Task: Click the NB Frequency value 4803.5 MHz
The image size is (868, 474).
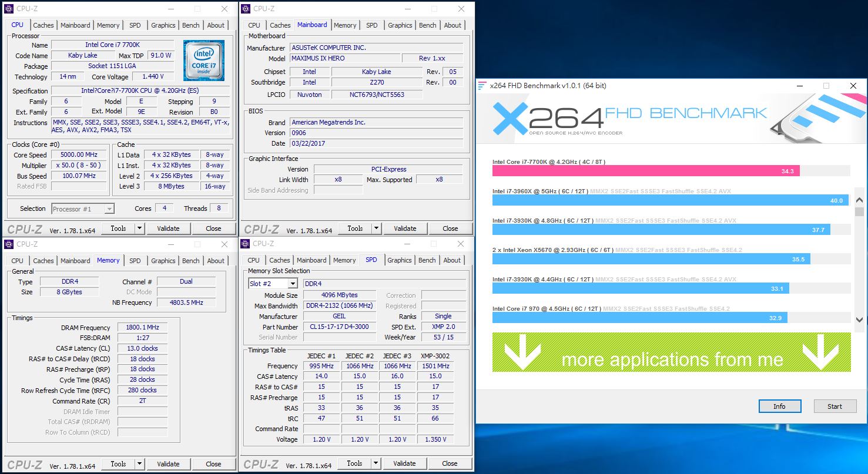Action: coord(186,303)
